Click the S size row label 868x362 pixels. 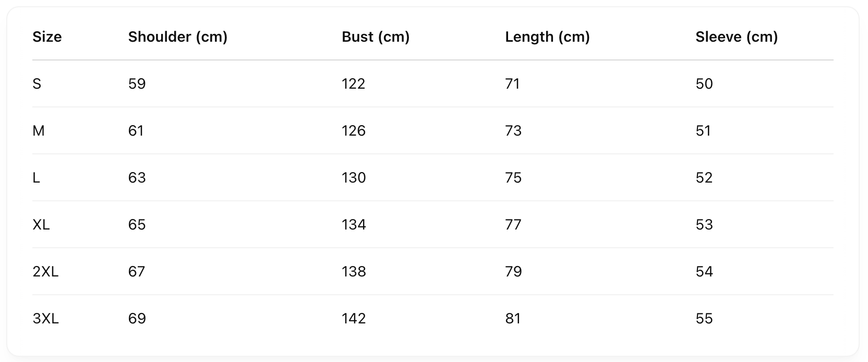coord(37,84)
